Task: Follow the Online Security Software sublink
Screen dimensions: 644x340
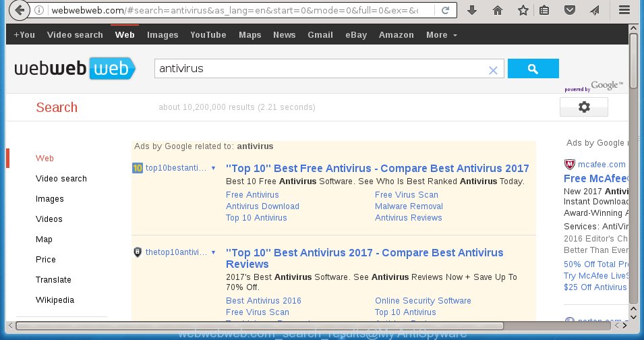Action: tap(423, 301)
